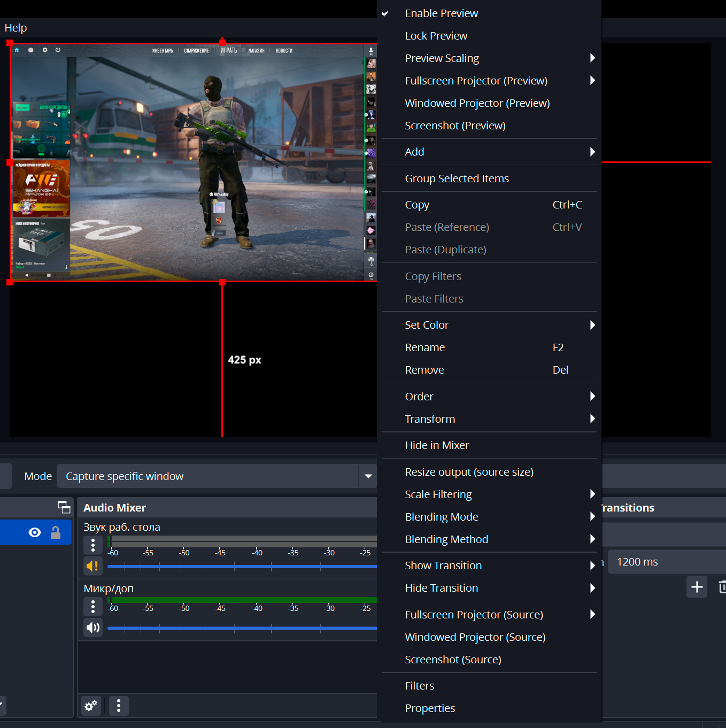
Task: Click Audio Mixer bottom three-dot menu
Action: pyautogui.click(x=119, y=706)
